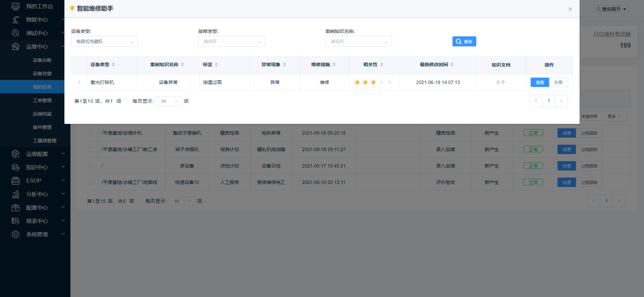Click the ESOP sidebar icon
This screenshot has width=644, height=297.
click(15, 180)
